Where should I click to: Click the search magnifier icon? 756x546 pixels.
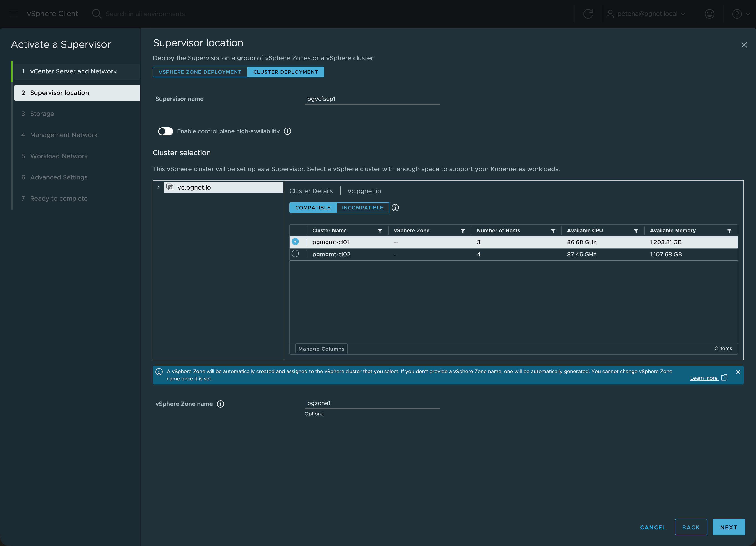pyautogui.click(x=97, y=14)
